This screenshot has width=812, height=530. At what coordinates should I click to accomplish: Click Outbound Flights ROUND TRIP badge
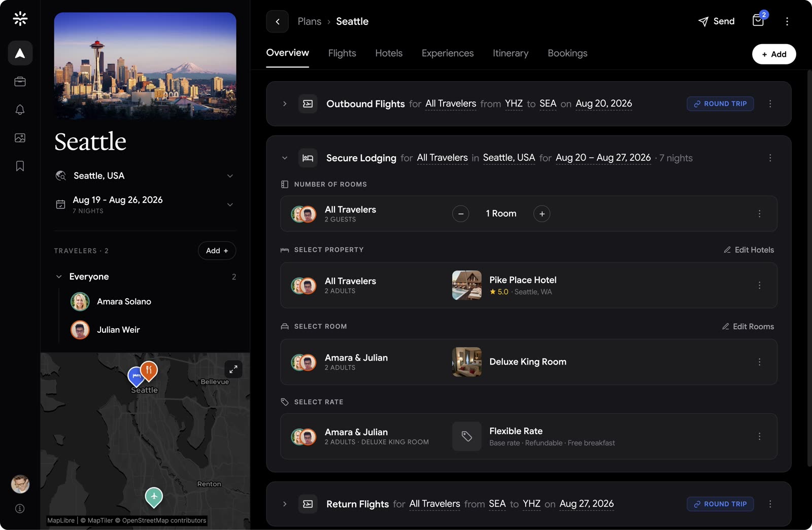click(720, 103)
